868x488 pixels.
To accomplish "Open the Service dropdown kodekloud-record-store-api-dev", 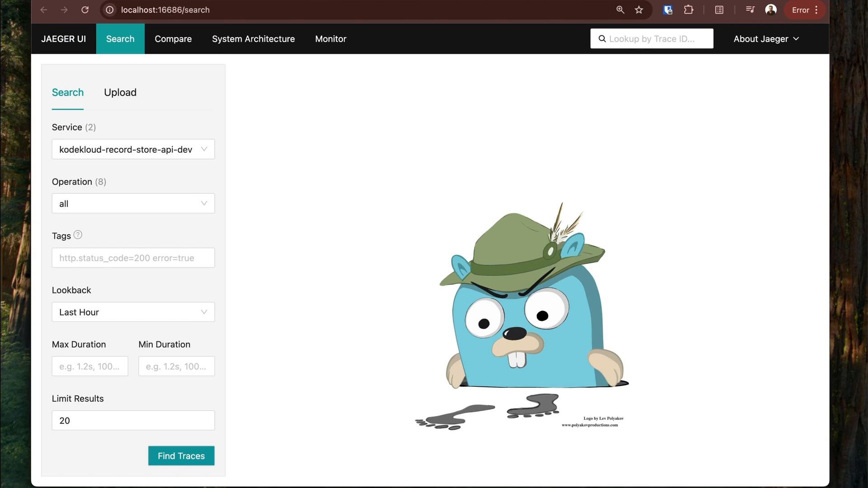I will pyautogui.click(x=133, y=150).
